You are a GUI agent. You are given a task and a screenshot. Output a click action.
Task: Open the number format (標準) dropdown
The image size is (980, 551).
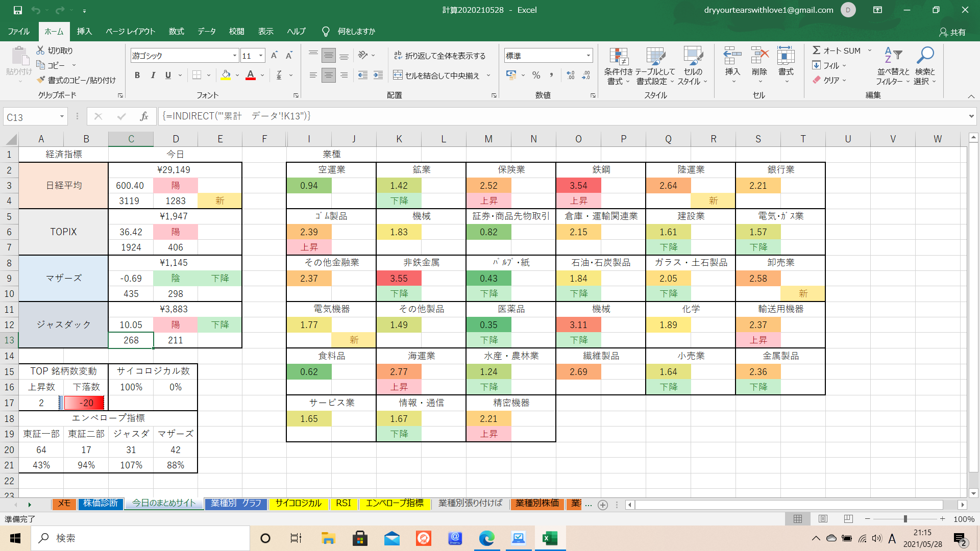[589, 56]
